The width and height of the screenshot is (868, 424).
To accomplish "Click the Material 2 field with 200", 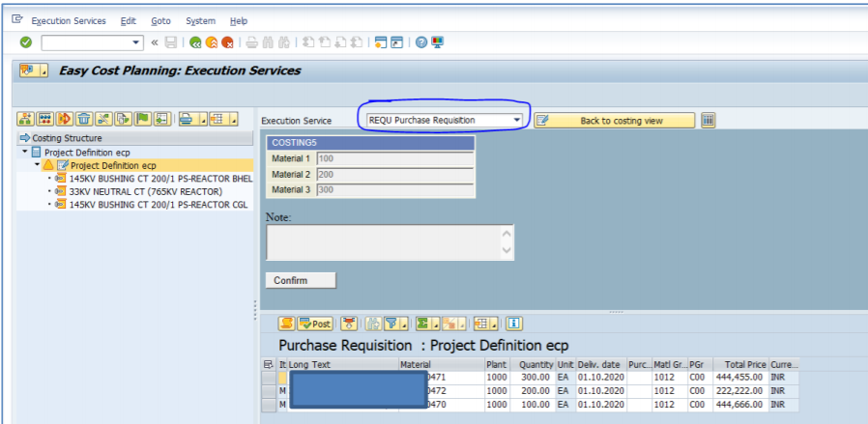I will coord(395,174).
